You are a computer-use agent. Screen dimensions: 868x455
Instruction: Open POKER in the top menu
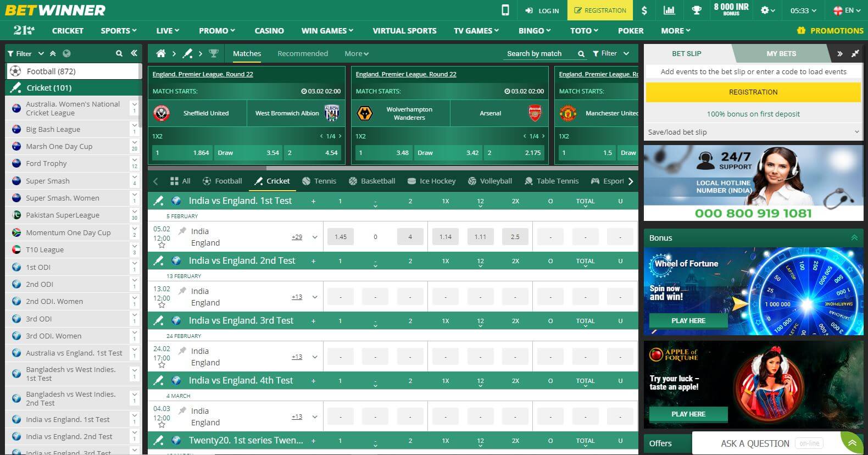click(x=631, y=31)
